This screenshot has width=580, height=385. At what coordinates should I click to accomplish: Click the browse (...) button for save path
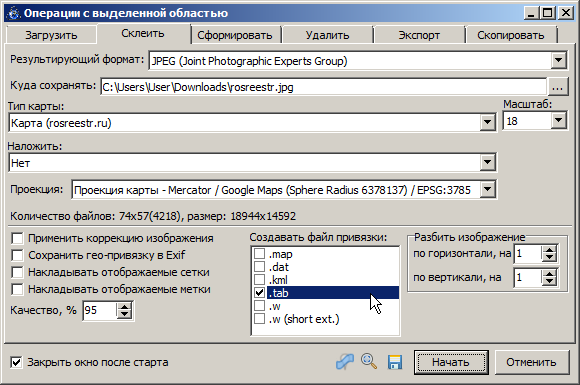pos(558,87)
